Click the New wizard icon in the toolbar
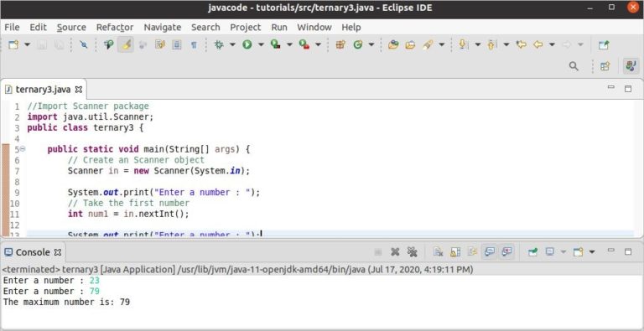 point(13,44)
